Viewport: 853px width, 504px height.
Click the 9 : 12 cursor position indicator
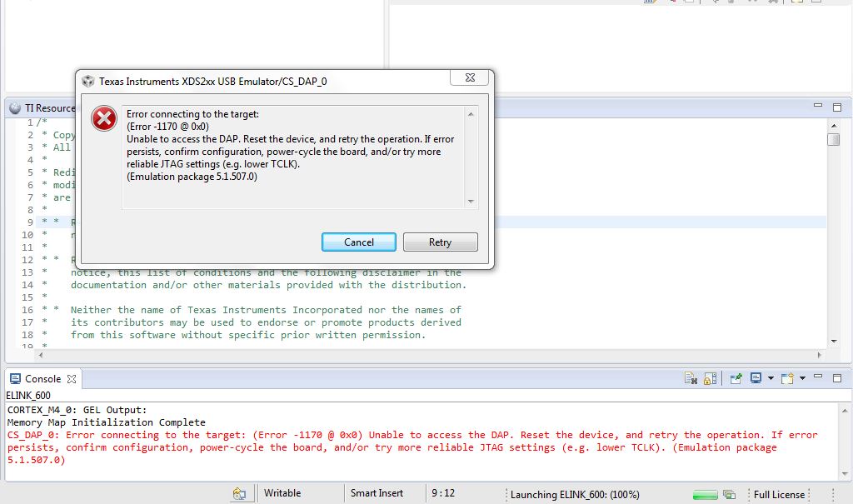(443, 493)
